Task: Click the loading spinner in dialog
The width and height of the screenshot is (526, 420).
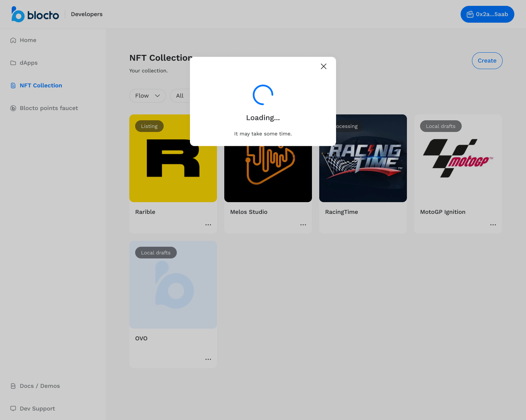Action: tap(263, 95)
